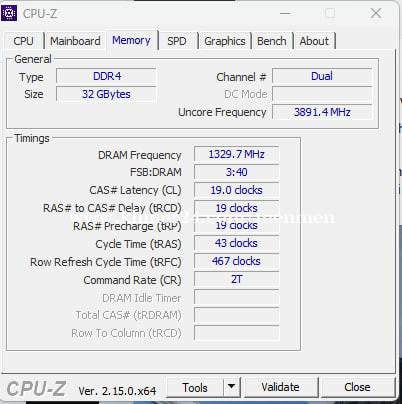The width and height of the screenshot is (402, 404).
Task: Go to the Graphics tab
Action: pos(225,41)
